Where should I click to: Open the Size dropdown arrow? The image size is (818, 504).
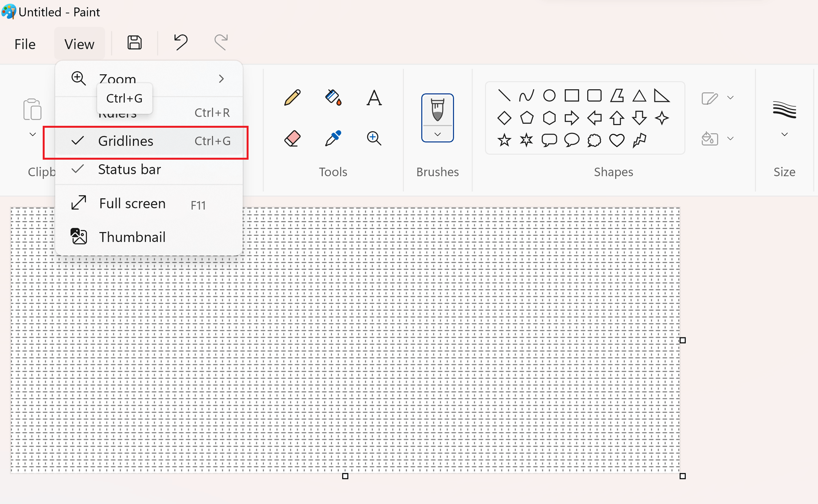click(785, 134)
